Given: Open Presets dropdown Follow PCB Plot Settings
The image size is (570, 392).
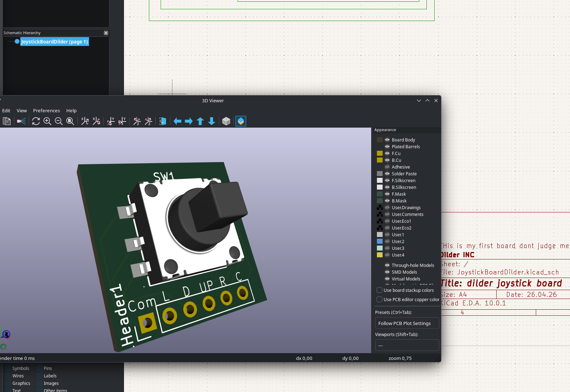Looking at the screenshot, I should (x=407, y=323).
